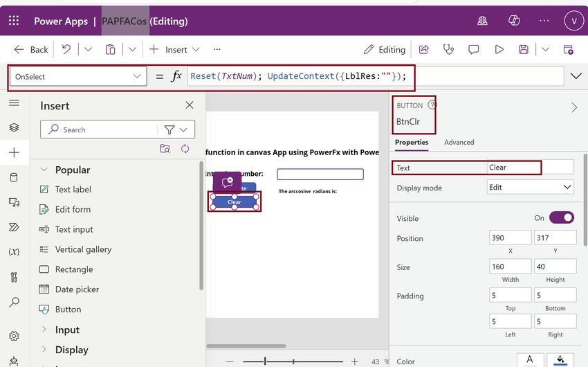Open the OnSelect property dropdown
This screenshot has width=588, height=367.
(78, 77)
